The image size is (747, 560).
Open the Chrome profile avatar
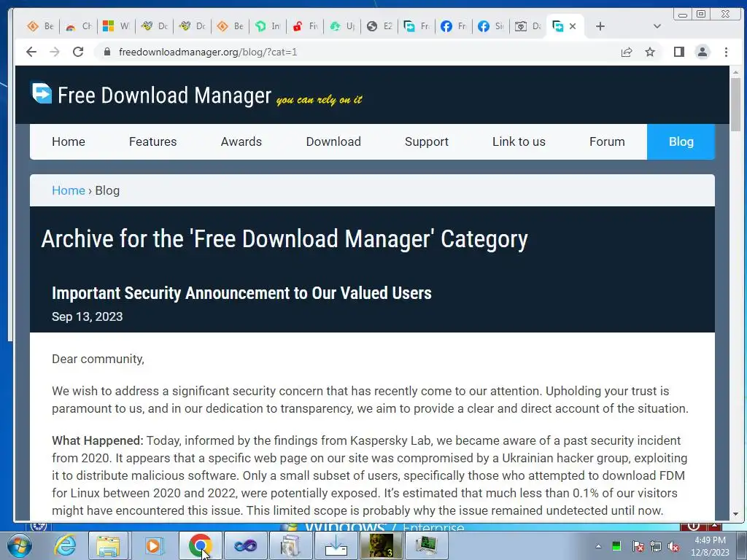click(703, 52)
